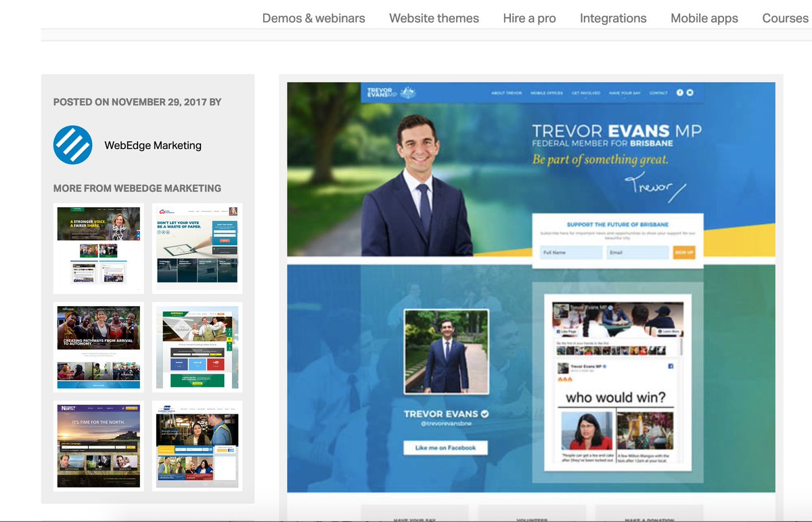812x522 pixels.
Task: Click the WebEdge Marketing logo
Action: [72, 145]
